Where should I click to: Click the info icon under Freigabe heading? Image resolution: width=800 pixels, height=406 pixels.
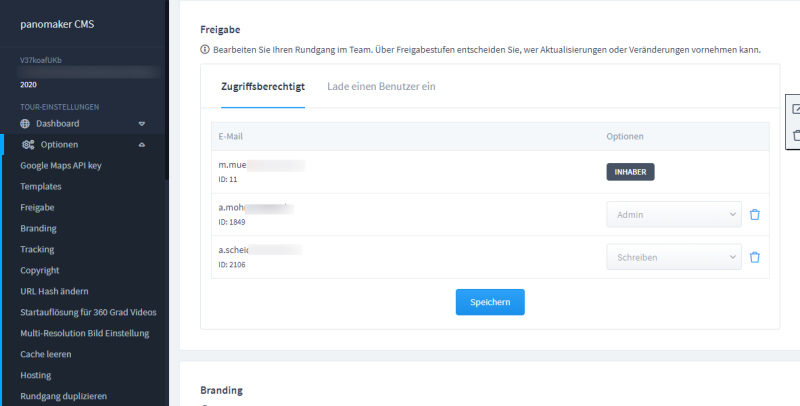click(205, 49)
